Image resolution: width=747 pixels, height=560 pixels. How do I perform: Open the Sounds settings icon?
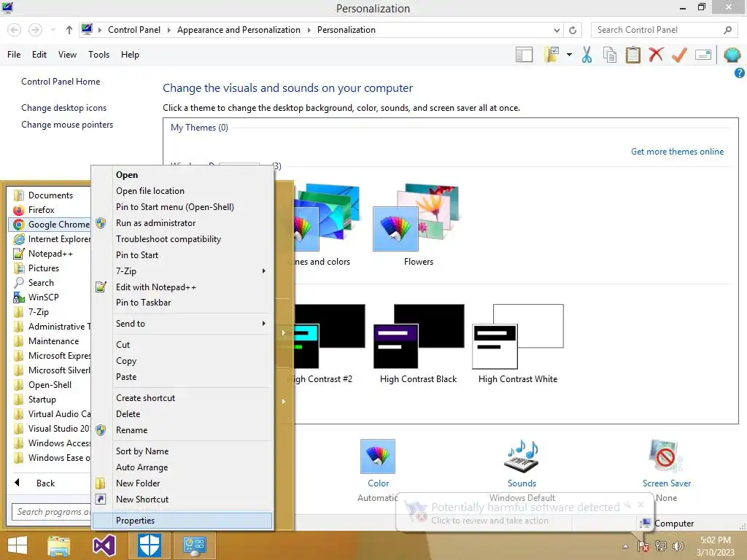pos(522,456)
